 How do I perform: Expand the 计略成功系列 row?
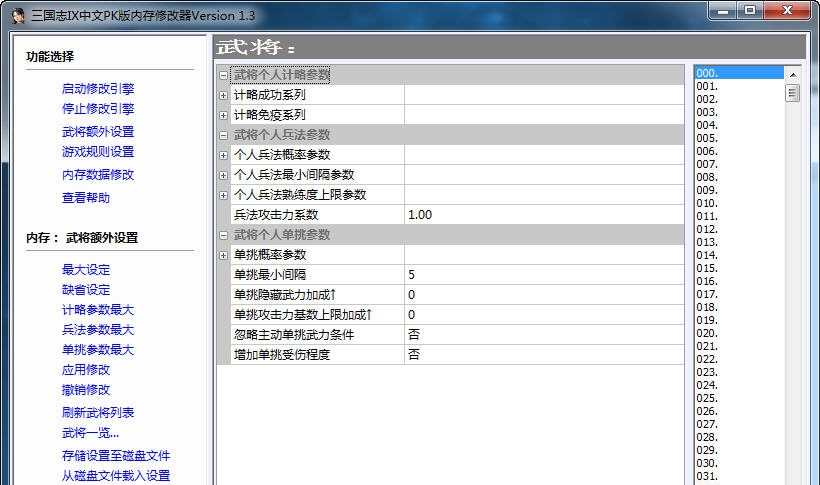pyautogui.click(x=223, y=95)
